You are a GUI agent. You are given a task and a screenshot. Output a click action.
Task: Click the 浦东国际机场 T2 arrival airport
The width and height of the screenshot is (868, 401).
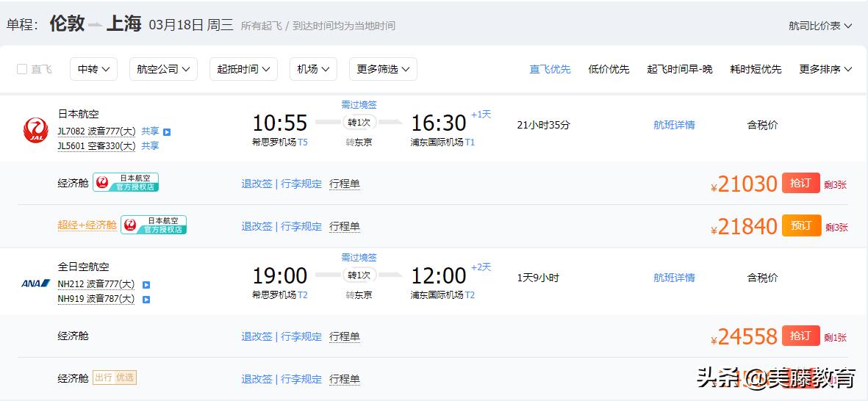click(443, 295)
